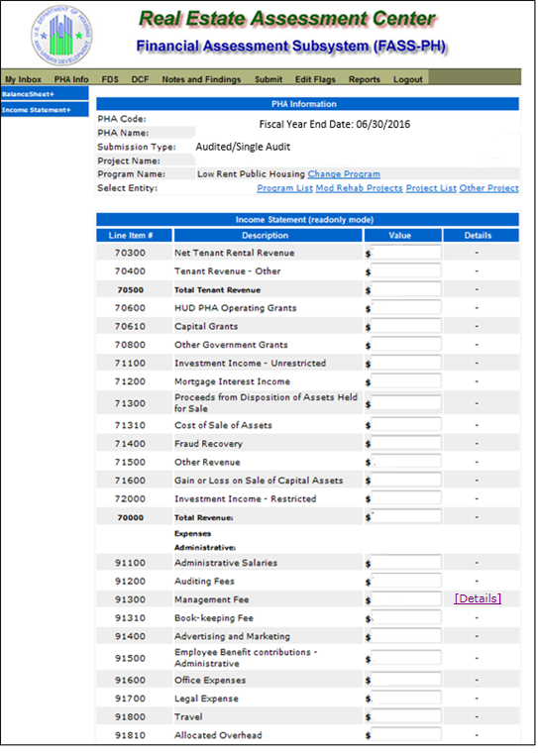Click the Audited/Single Audit submission type text
538x756 pixels.
[243, 147]
